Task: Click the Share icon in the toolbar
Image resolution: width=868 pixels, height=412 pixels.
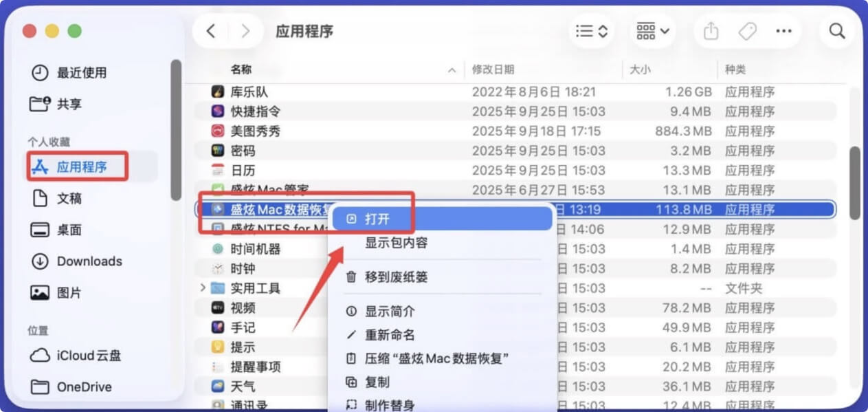Action: click(x=710, y=31)
